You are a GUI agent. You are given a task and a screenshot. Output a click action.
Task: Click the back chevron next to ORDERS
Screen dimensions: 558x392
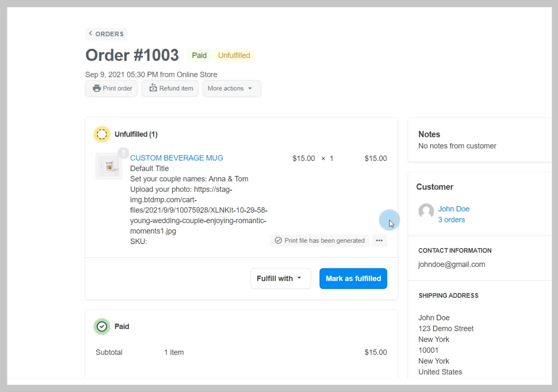pyautogui.click(x=90, y=33)
